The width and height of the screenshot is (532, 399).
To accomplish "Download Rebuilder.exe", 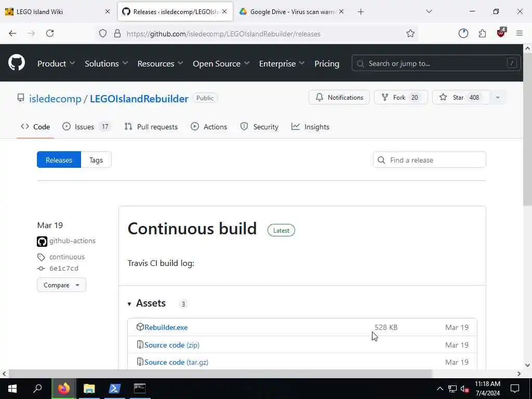I will pos(166,327).
